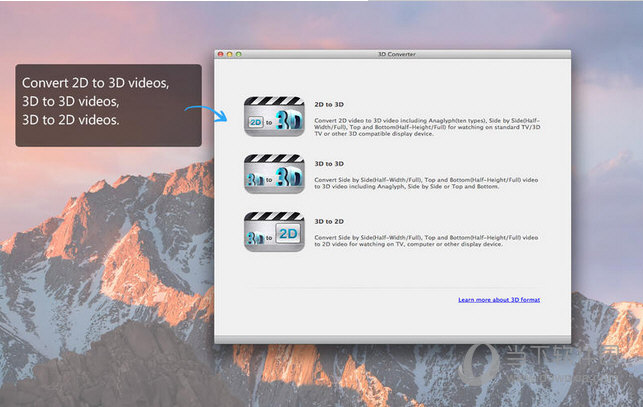Screen dimensions: 643x407
Task: Click the "Convert 2D to 3D videos," caption line
Action: [96, 84]
